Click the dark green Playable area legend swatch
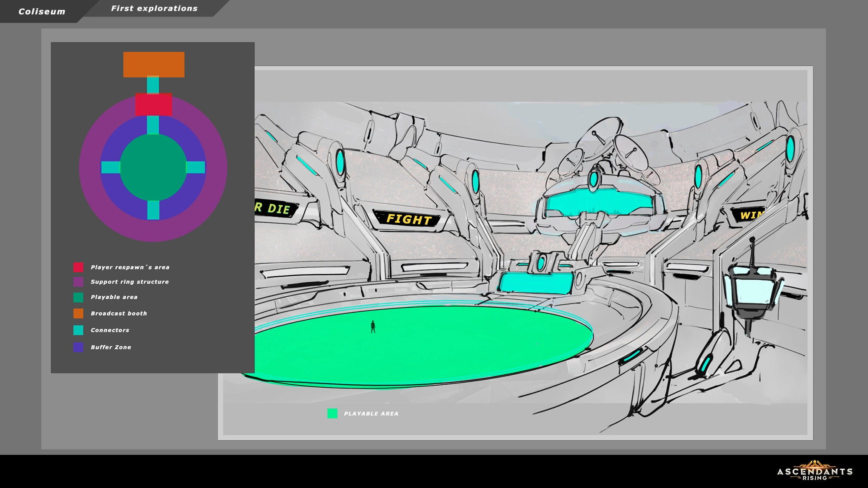The height and width of the screenshot is (488, 868). (x=78, y=297)
